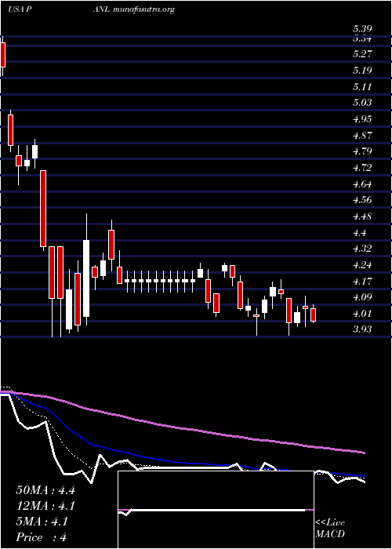Click the Price : 4 readout
This screenshot has width=392, height=549.
[x=42, y=537]
